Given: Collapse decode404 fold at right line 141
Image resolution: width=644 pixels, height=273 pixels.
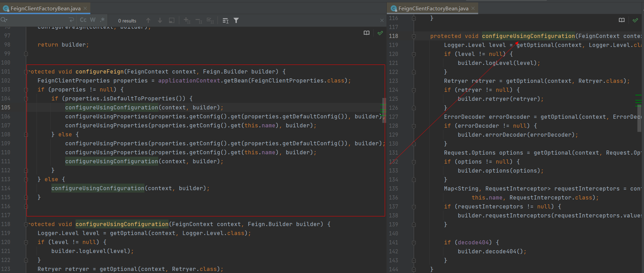Looking at the screenshot, I should [414, 243].
